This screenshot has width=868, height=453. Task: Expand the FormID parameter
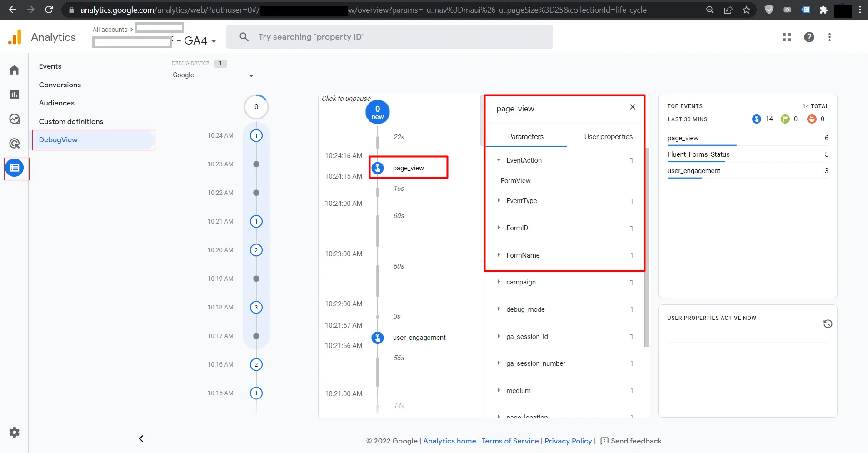click(499, 228)
